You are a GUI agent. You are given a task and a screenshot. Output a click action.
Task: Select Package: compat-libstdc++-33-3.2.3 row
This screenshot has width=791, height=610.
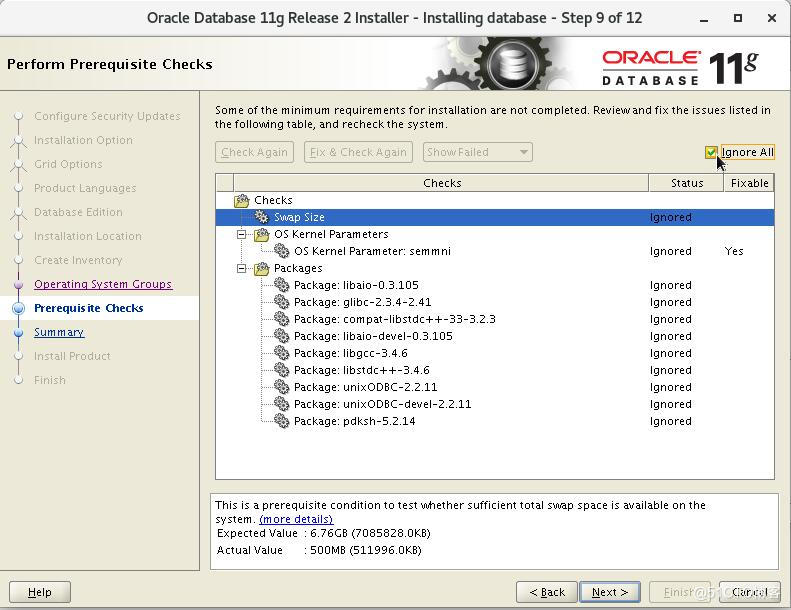[x=494, y=319]
